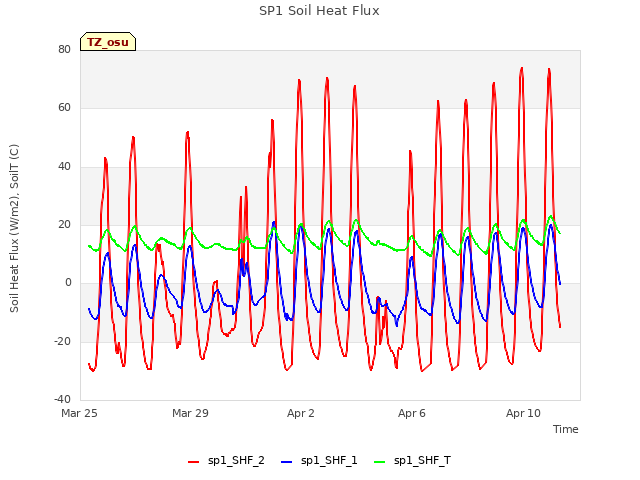Toggle sp1_SHF_2 series in legend
The height and width of the screenshot is (480, 640).
tap(226, 461)
